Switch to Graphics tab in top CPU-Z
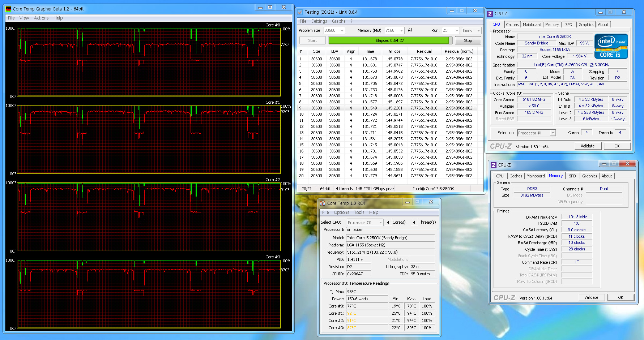The height and width of the screenshot is (340, 644). pyautogui.click(x=586, y=25)
